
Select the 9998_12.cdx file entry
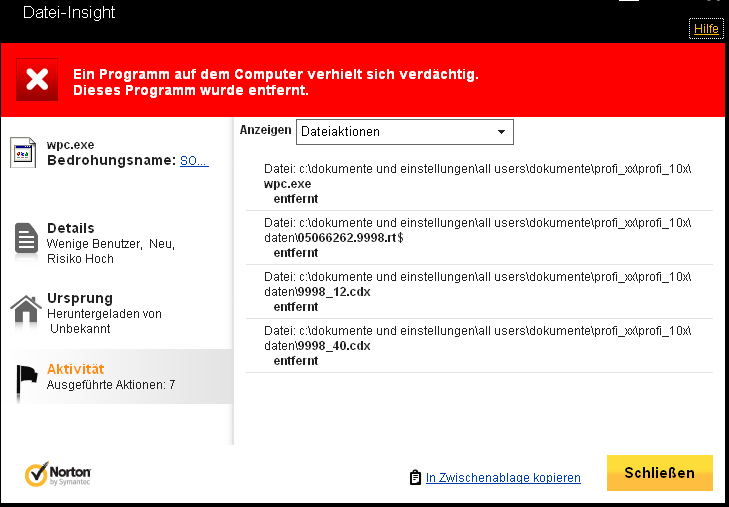pyautogui.click(x=479, y=291)
